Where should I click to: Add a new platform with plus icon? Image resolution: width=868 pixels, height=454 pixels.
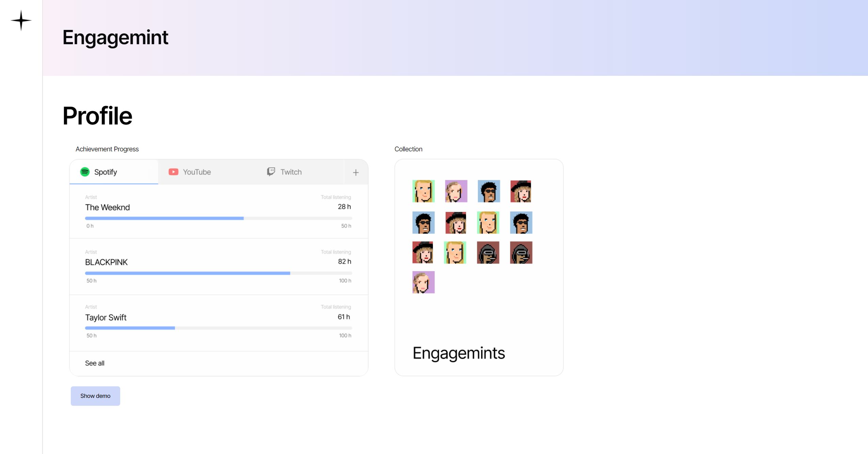point(356,173)
